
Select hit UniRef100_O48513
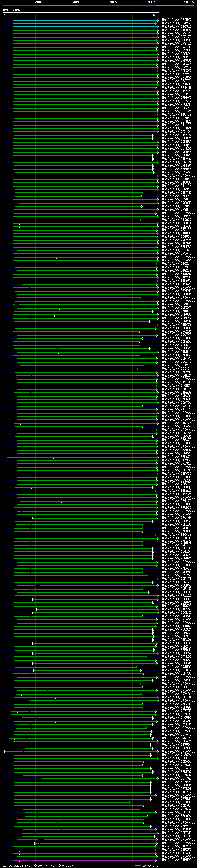coord(176,26)
